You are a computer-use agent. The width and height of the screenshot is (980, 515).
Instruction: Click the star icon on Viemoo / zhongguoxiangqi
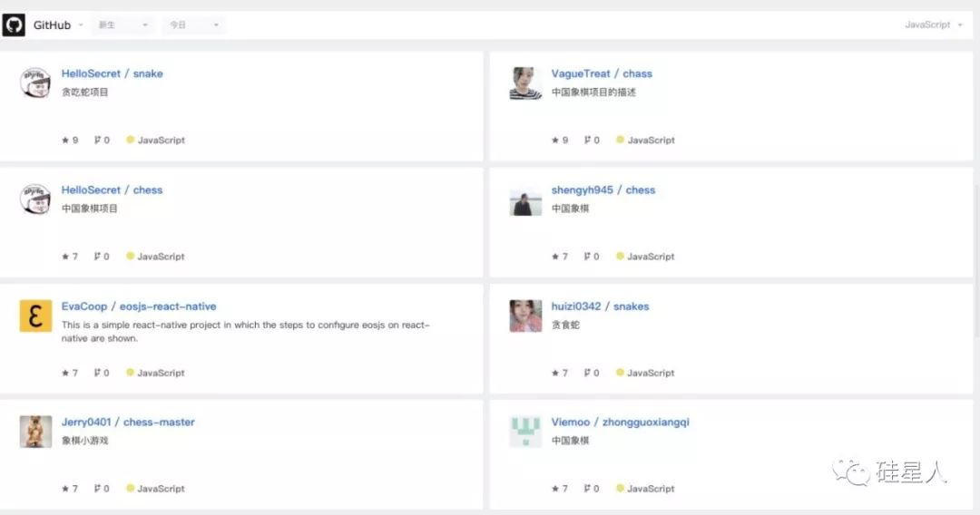pos(555,488)
